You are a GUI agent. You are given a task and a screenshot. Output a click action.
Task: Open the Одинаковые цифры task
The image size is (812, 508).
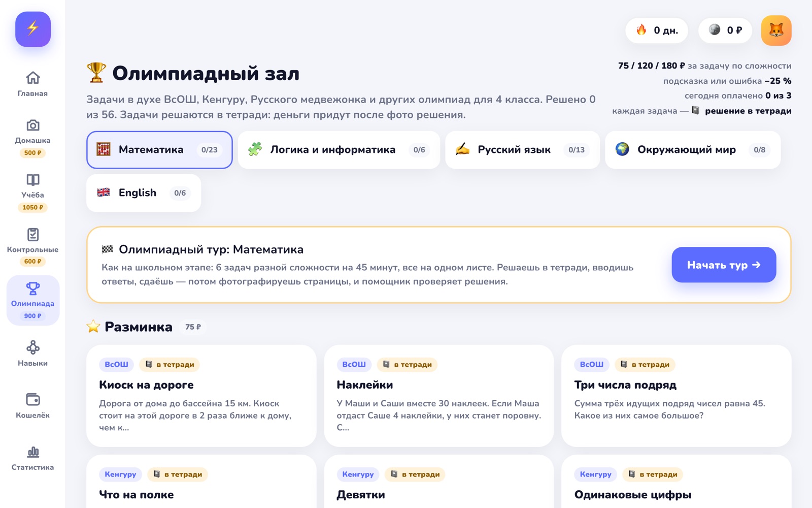676,482
